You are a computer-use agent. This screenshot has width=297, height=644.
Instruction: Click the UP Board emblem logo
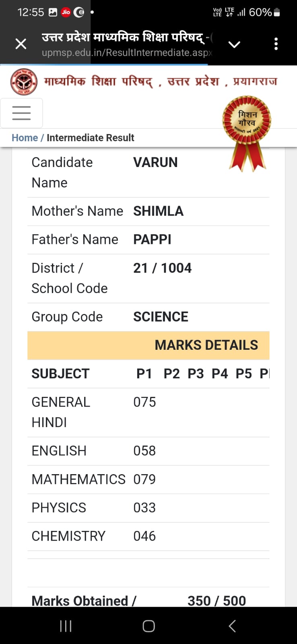click(x=24, y=82)
